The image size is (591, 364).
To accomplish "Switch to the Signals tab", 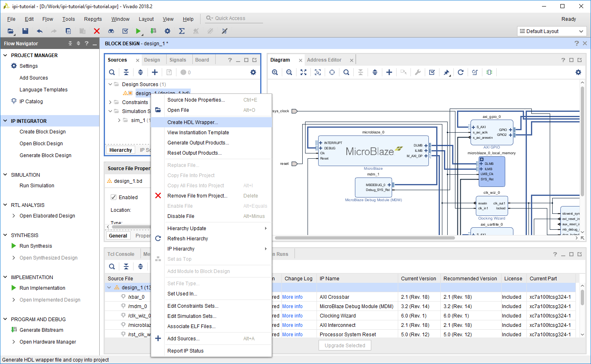I will [178, 60].
